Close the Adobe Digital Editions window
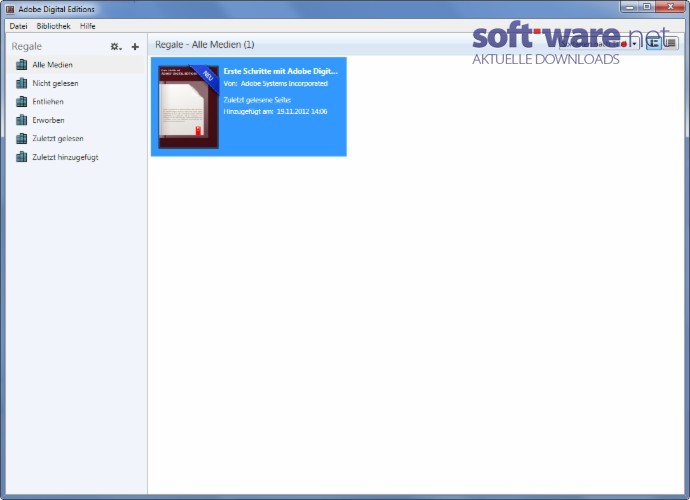Viewport: 690px width, 500px height. 670,7
